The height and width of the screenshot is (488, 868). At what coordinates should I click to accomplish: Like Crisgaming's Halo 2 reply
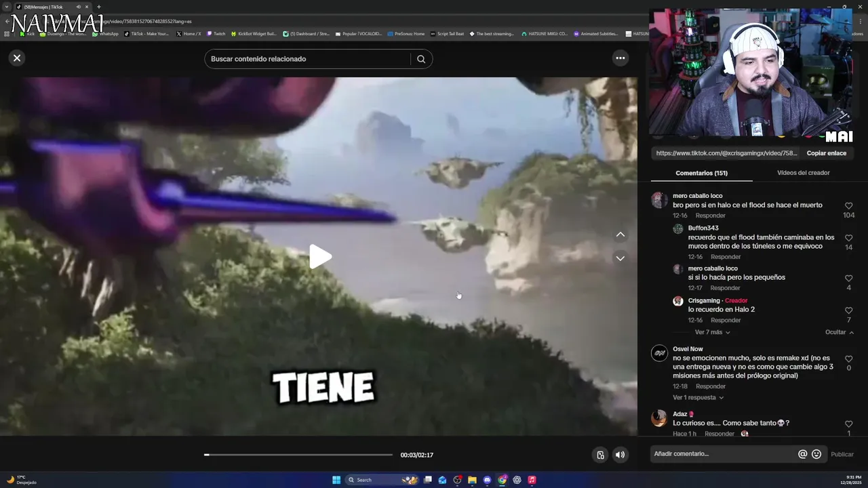pos(848,311)
